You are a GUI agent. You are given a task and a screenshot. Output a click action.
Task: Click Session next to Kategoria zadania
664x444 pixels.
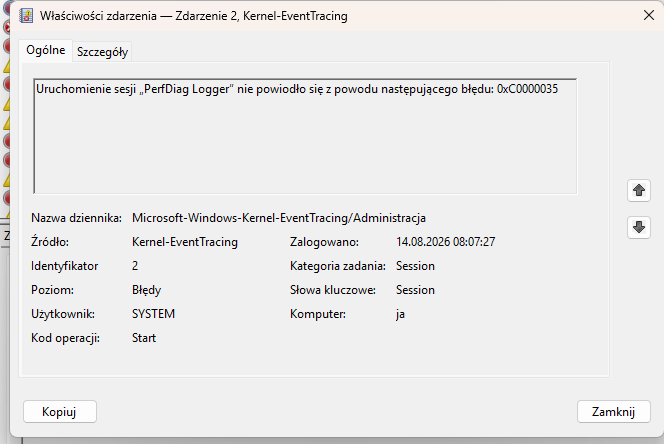(415, 266)
